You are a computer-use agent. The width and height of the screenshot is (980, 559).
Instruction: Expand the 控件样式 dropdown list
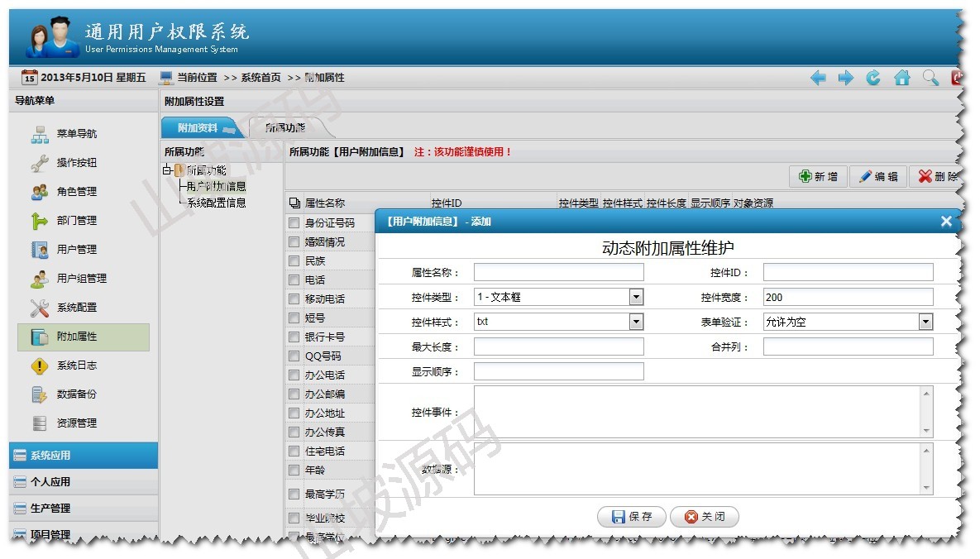pyautogui.click(x=636, y=322)
